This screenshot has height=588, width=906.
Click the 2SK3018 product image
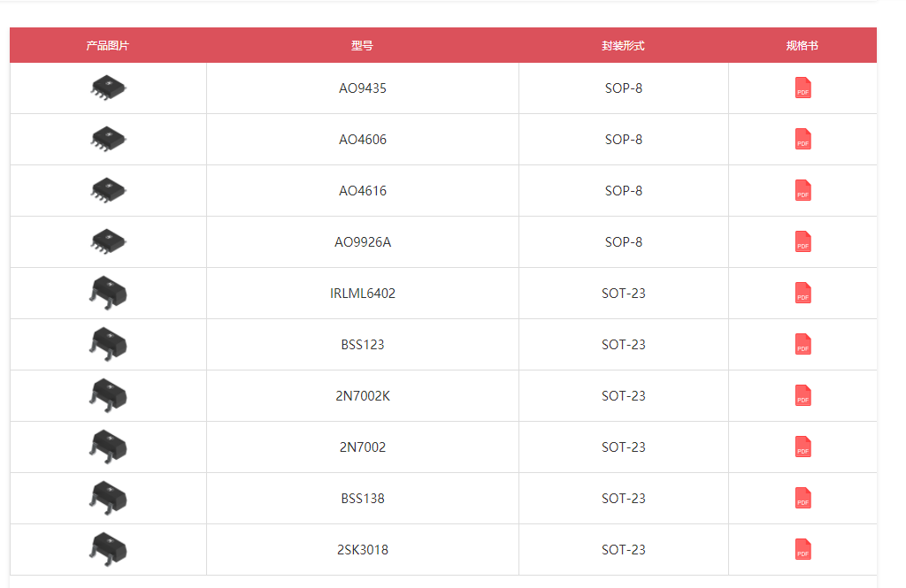click(x=108, y=548)
